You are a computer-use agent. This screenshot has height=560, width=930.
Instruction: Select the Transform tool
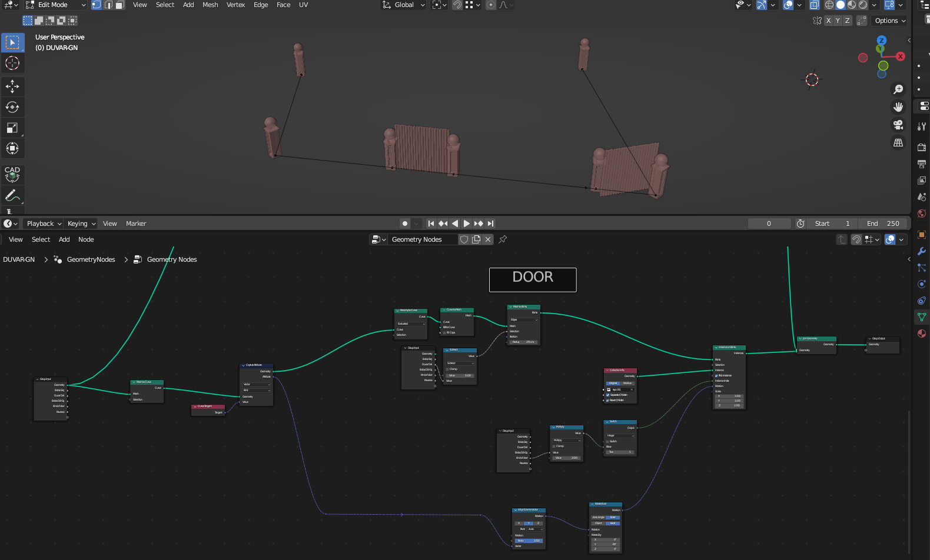tap(12, 148)
